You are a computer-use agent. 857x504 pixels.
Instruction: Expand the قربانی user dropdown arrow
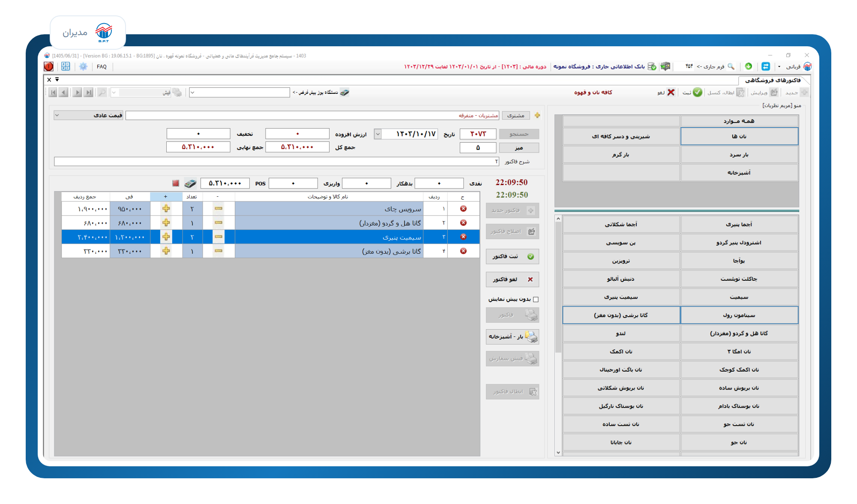[x=779, y=67]
